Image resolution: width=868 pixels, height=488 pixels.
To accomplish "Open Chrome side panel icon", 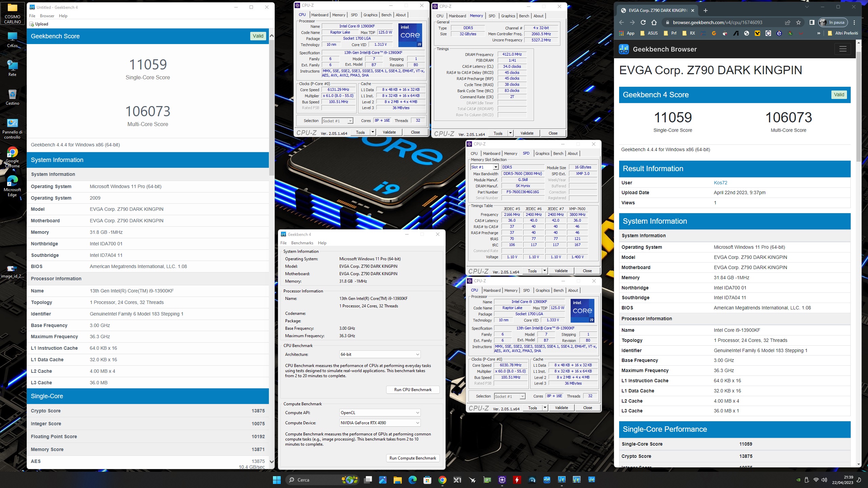I will point(812,22).
